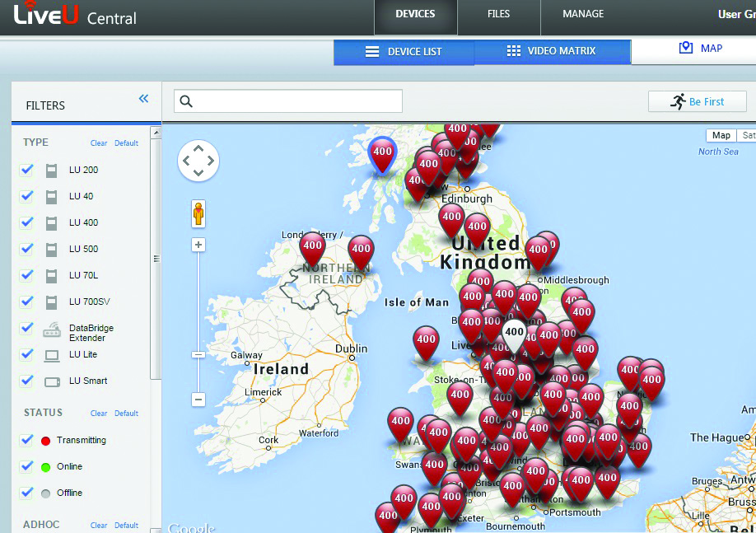Click the Filters panel scrollbar up arrow
756x533 pixels.
tap(156, 132)
